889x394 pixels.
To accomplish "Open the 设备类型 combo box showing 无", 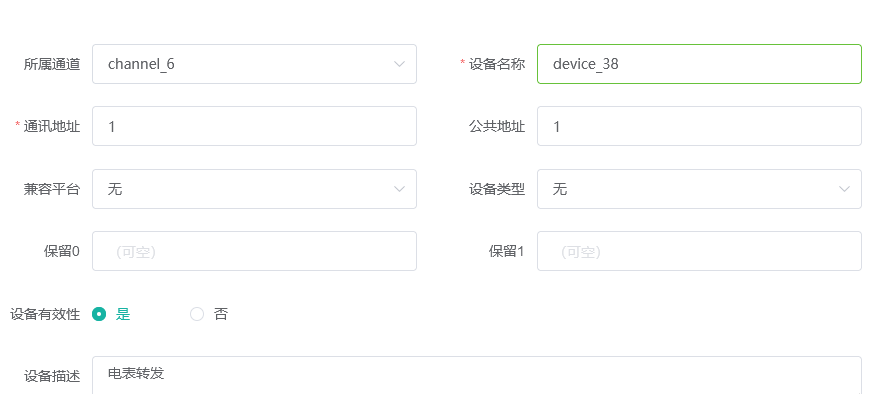I will click(x=699, y=189).
